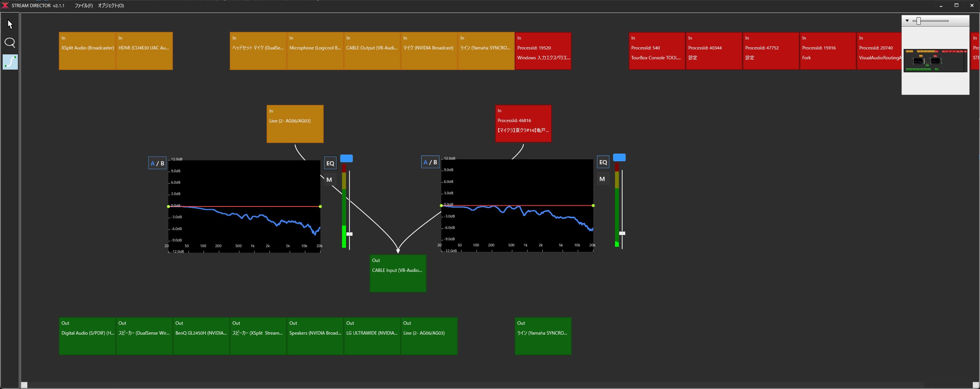This screenshot has height=389, width=980.
Task: Click right EQ curve right endpoint
Action: coord(593,206)
